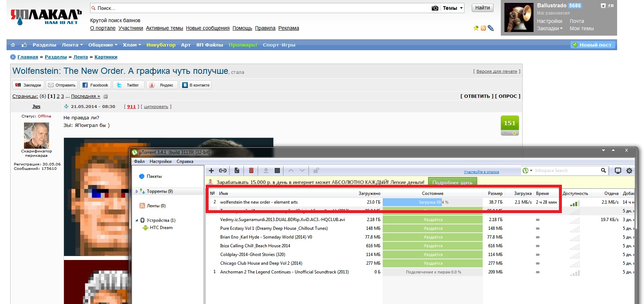Open the Версия для печати link
The height and width of the screenshot is (304, 644).
click(x=497, y=71)
